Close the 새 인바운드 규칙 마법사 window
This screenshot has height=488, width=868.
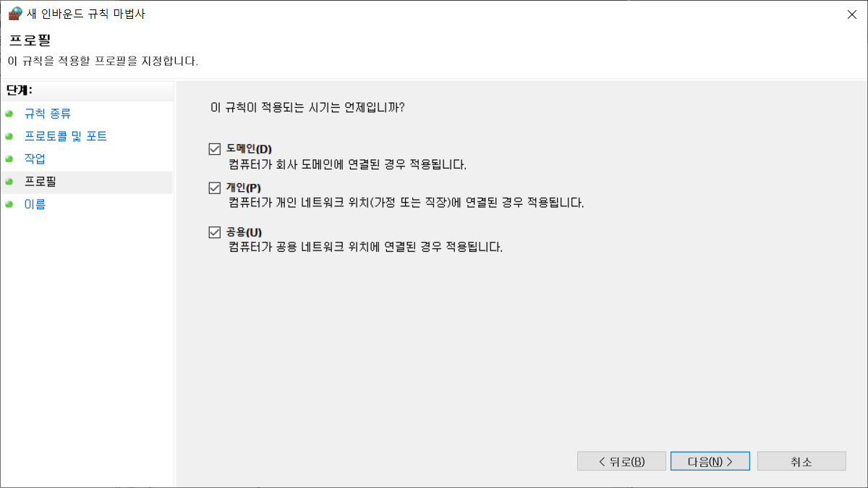851,14
